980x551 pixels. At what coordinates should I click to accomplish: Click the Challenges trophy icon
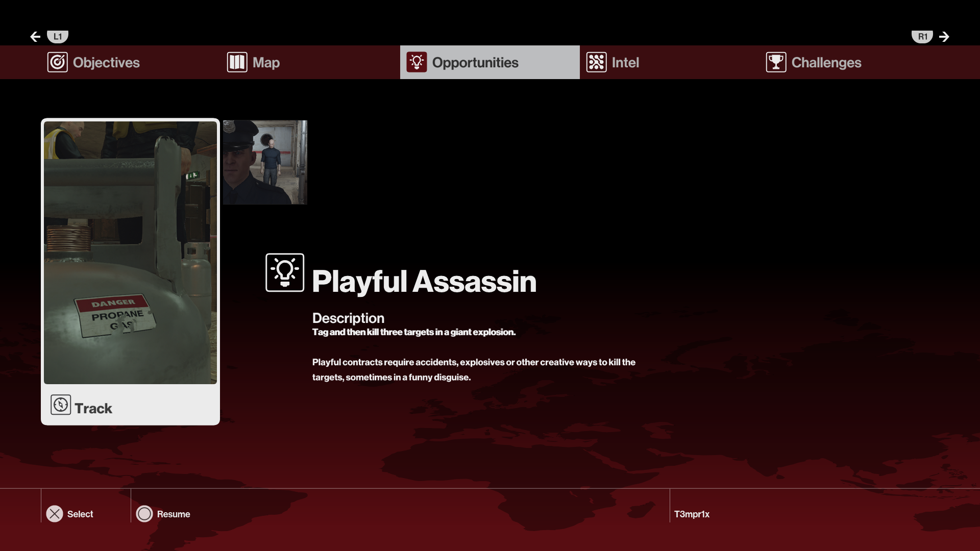point(776,62)
